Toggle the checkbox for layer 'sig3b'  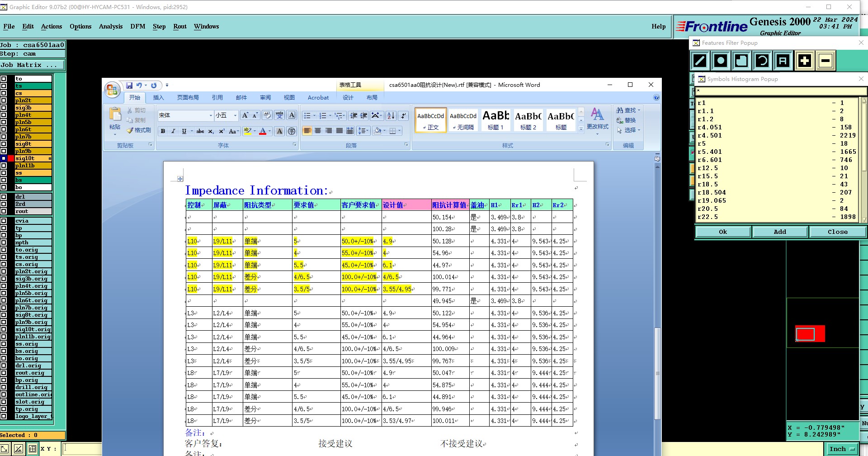(x=4, y=108)
